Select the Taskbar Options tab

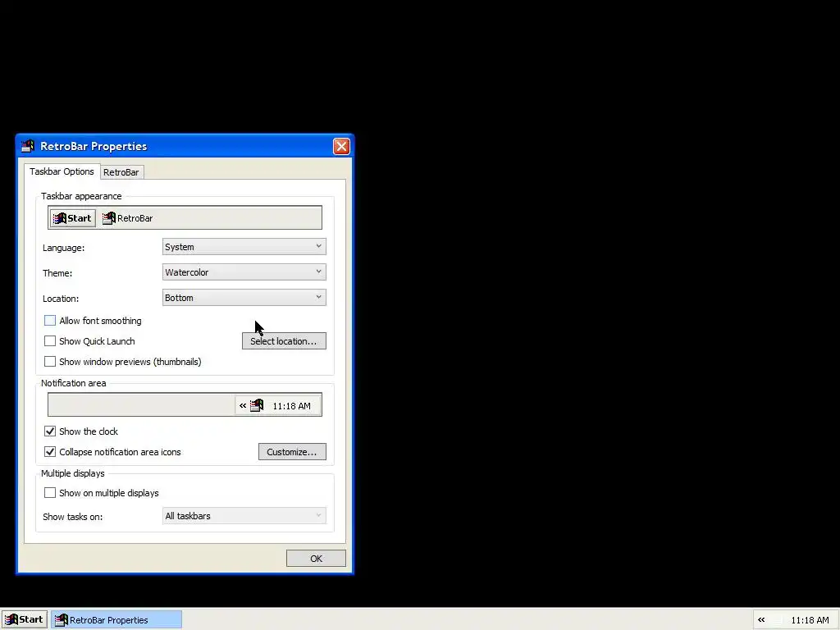click(62, 171)
